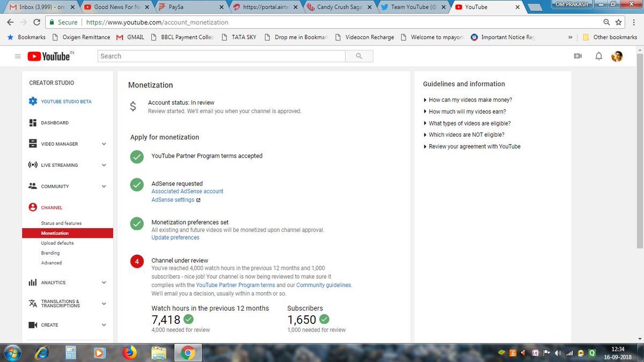
Task: Open Internet Explorer from the taskbar
Action: tap(42, 352)
